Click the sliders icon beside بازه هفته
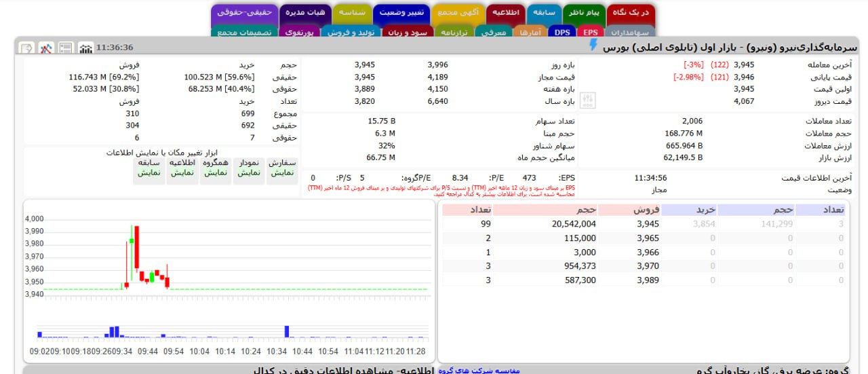868x374 pixels. (x=589, y=100)
